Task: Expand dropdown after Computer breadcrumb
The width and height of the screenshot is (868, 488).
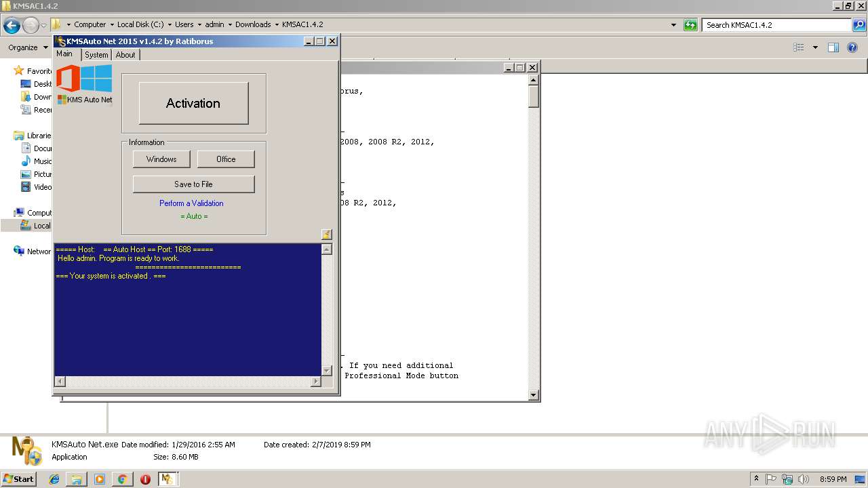Action: click(x=112, y=24)
